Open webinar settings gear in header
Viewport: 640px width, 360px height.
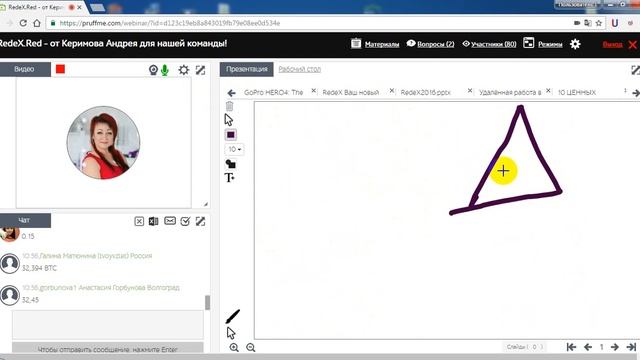pos(575,44)
